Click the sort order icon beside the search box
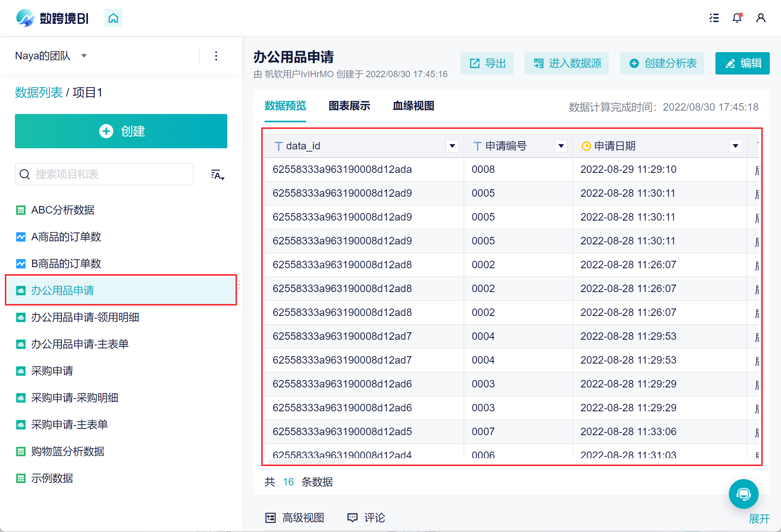Screen dimensions: 781x532 tap(217, 174)
